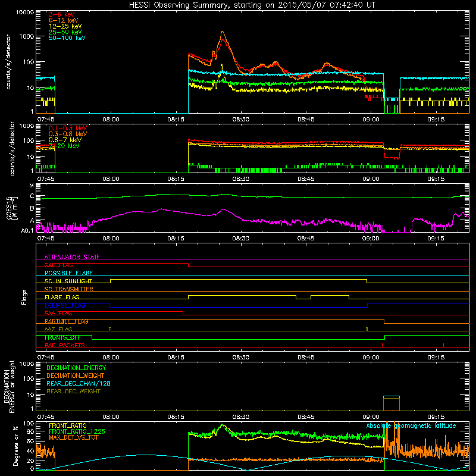476x476 pixels.
Task: Select the REAR_DEC_CHAN/128 legend label
Action: pos(79,383)
